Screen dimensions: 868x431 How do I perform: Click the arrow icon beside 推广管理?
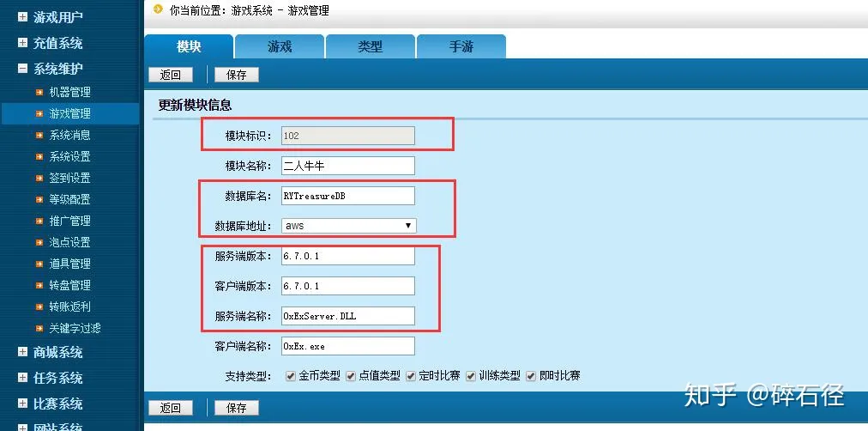click(x=39, y=221)
